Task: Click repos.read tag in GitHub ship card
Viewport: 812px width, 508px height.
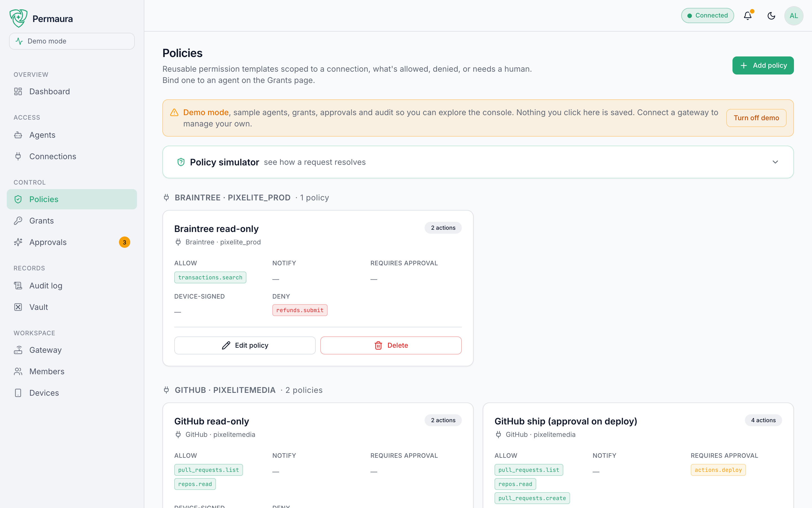Action: pyautogui.click(x=515, y=484)
